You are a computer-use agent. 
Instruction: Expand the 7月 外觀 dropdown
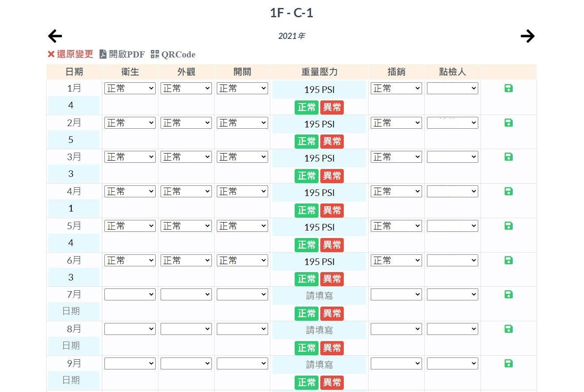click(x=186, y=294)
